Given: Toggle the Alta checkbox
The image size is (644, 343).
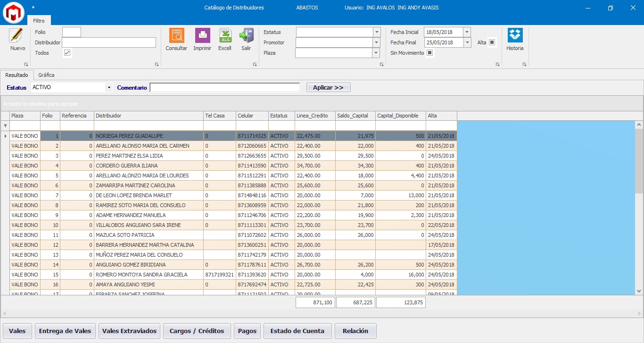Looking at the screenshot, I should click(x=492, y=42).
